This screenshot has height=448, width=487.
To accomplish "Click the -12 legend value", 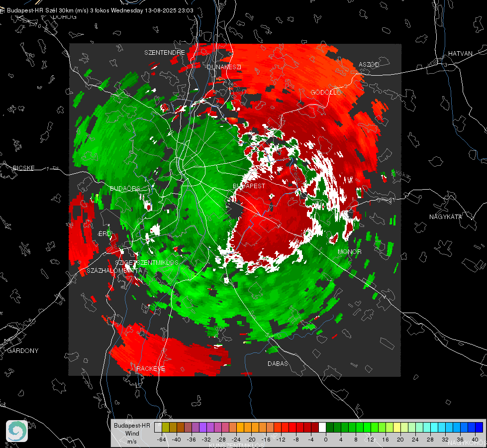I will 281,440.
